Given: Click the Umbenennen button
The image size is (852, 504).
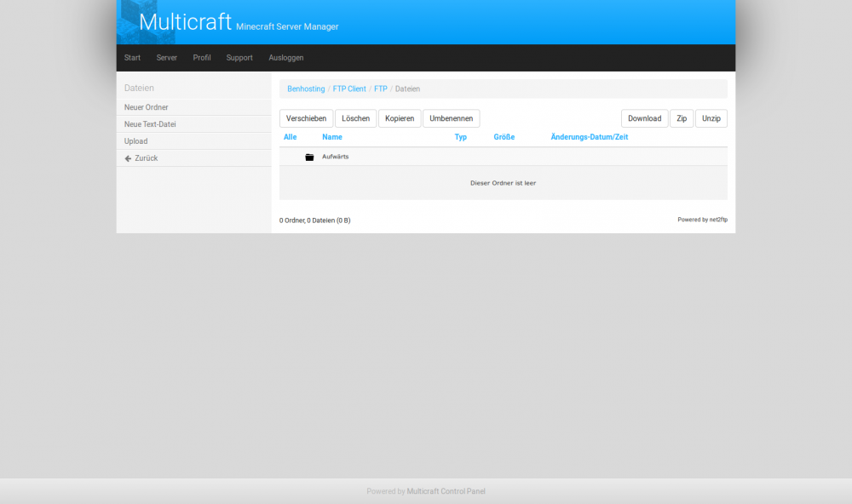Looking at the screenshot, I should [x=452, y=118].
